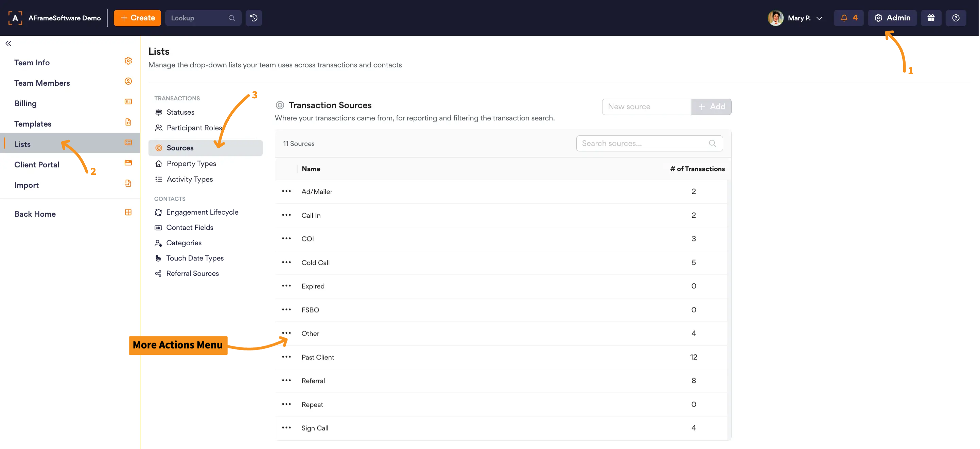The width and height of the screenshot is (980, 449).
Task: Click the AFrameSoftware logo icon
Action: pos(15,18)
